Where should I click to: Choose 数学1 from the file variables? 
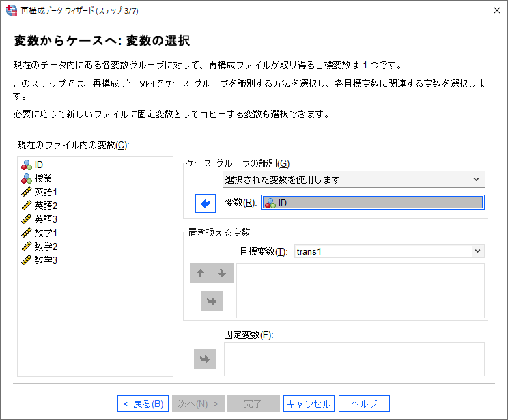(x=46, y=233)
